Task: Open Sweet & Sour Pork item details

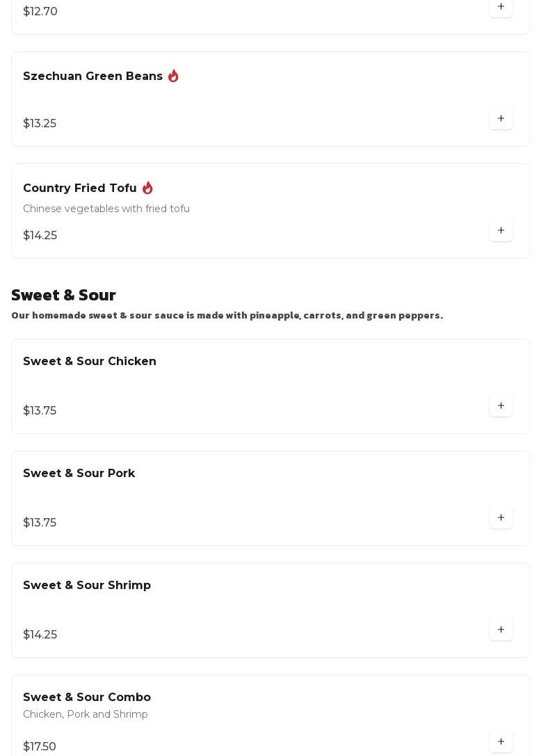Action: click(x=270, y=498)
